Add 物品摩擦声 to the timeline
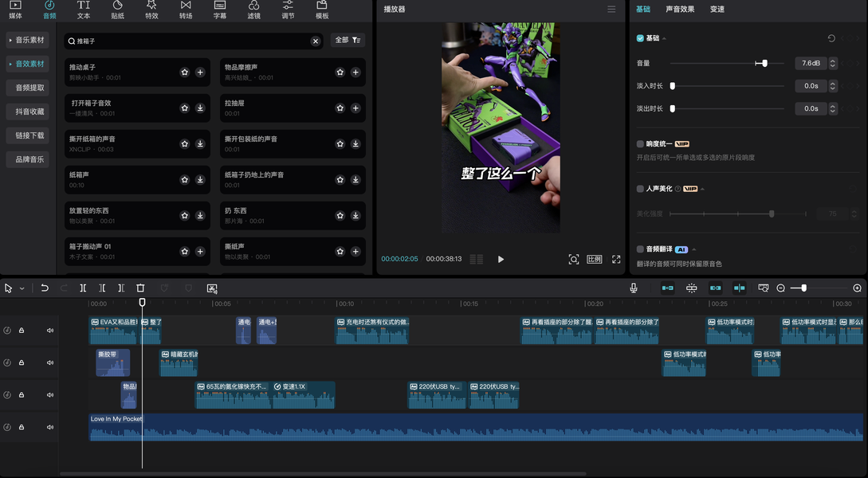Image resolution: width=868 pixels, height=478 pixels. coord(355,72)
